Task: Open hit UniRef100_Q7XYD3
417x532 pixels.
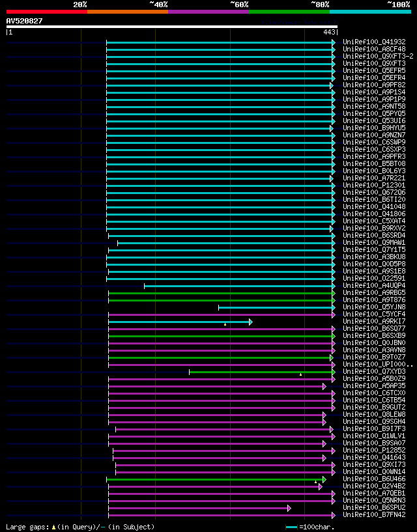Action: pyautogui.click(x=374, y=372)
